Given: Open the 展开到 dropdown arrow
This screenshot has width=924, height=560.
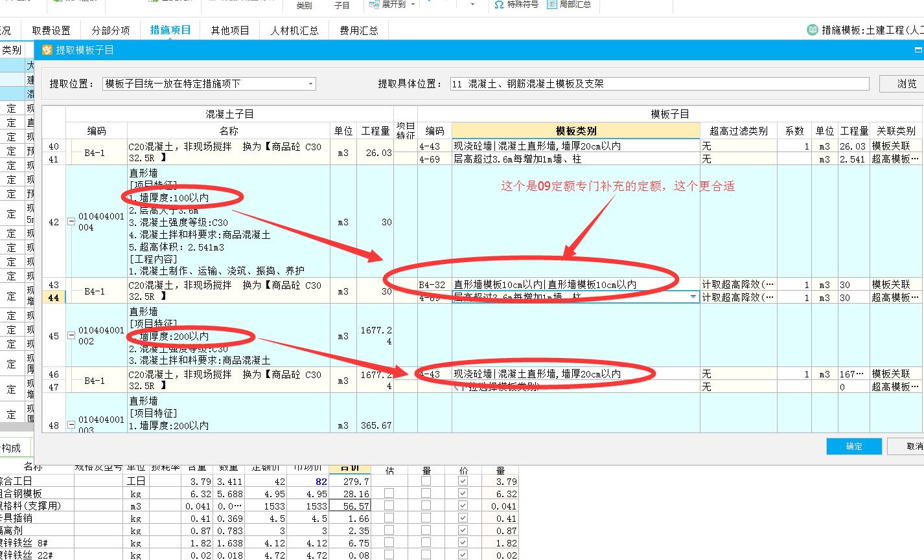Looking at the screenshot, I should point(413,4).
